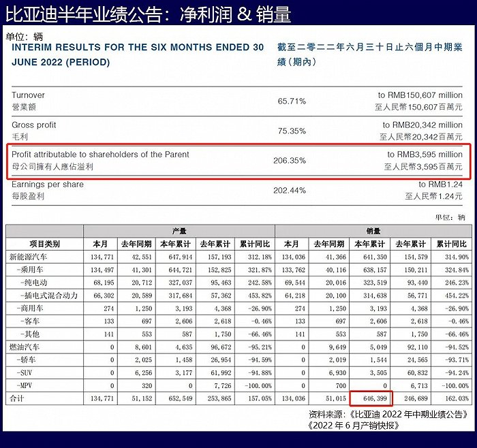477x448 pixels.
Task: Select the -MPV row label
Action: click(25, 385)
